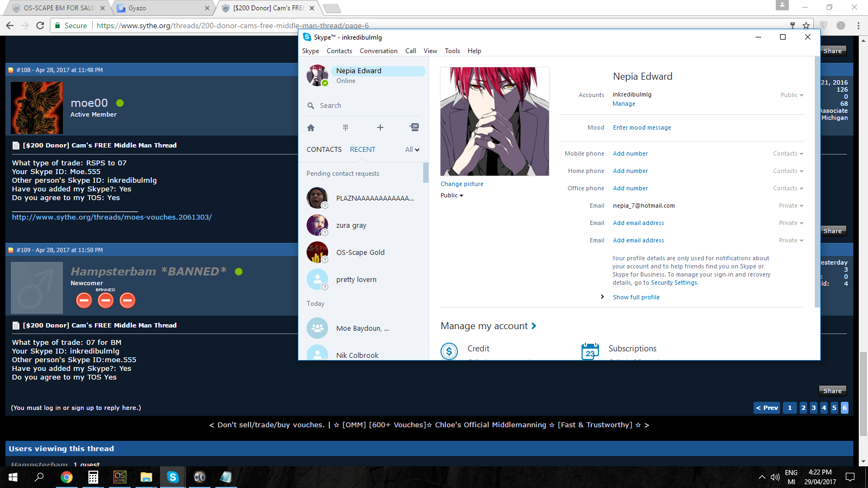Click Enter mood message
The height and width of the screenshot is (488, 868).
642,127
